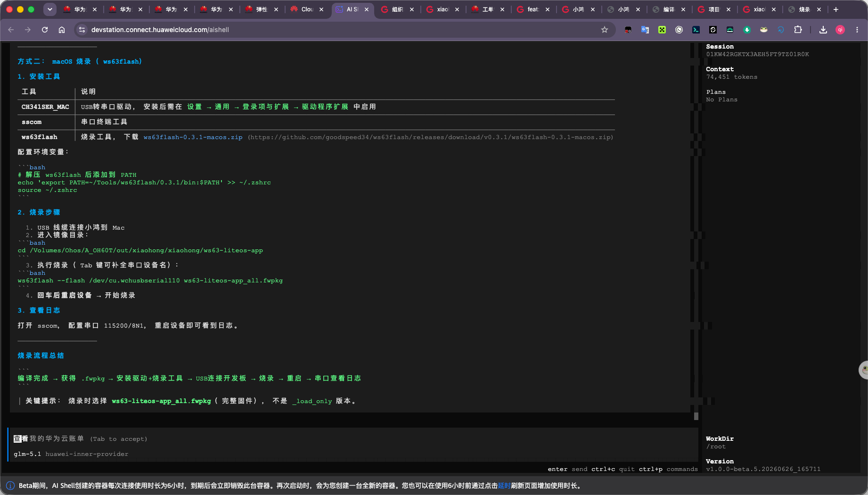The height and width of the screenshot is (495, 868).
Task: Close the '烧录' tab
Action: [x=819, y=9]
